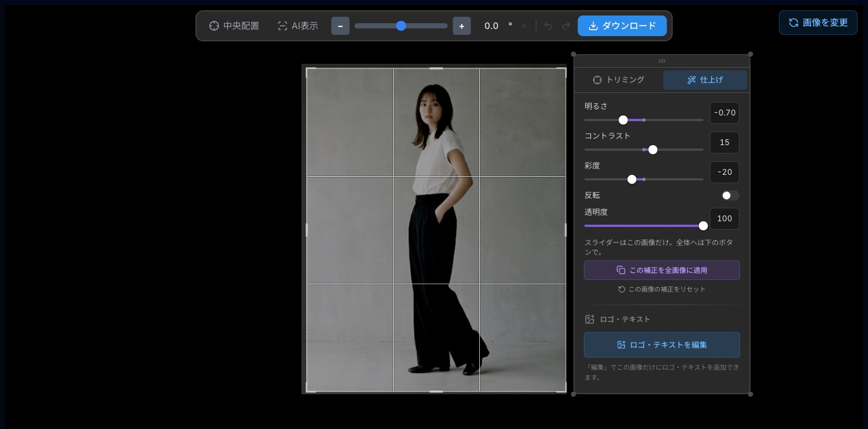Click the ダウンロード button
868x429 pixels.
pos(623,26)
